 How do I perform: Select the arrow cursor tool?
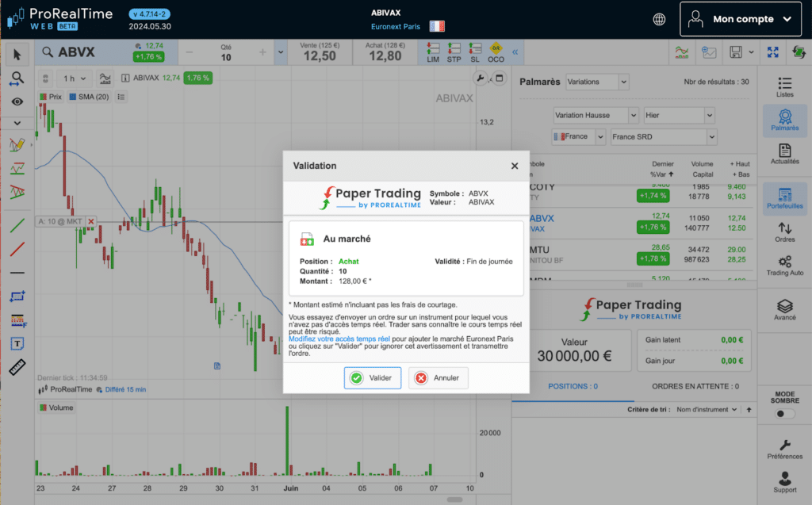[x=17, y=55]
